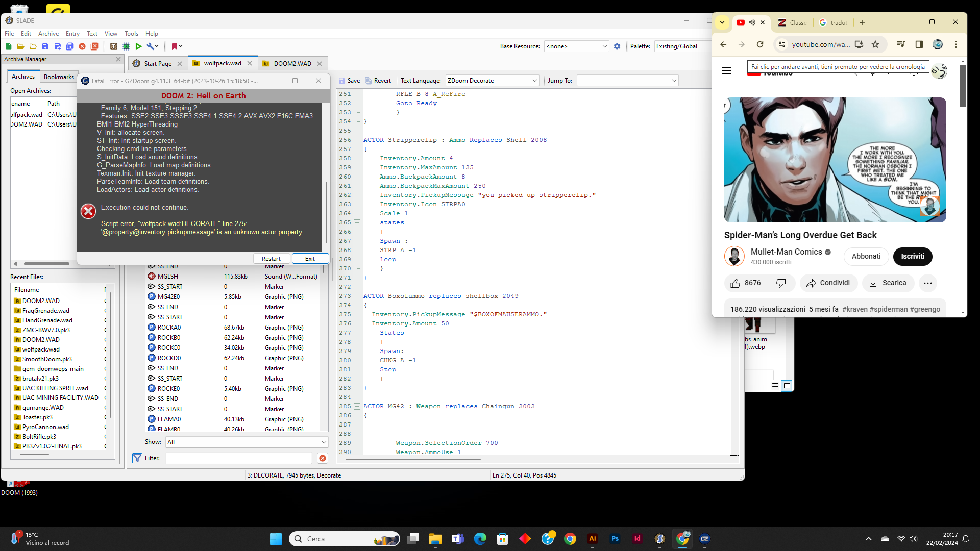Click Restart in Fatal Error dialog
Viewport: 980px width, 551px height.
271,259
